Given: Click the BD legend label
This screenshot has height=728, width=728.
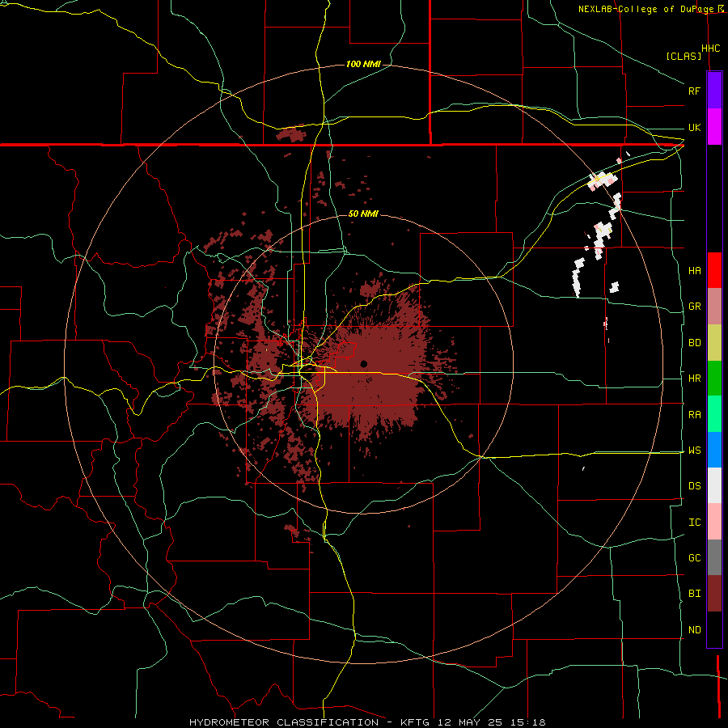Looking at the screenshot, I should (694, 343).
